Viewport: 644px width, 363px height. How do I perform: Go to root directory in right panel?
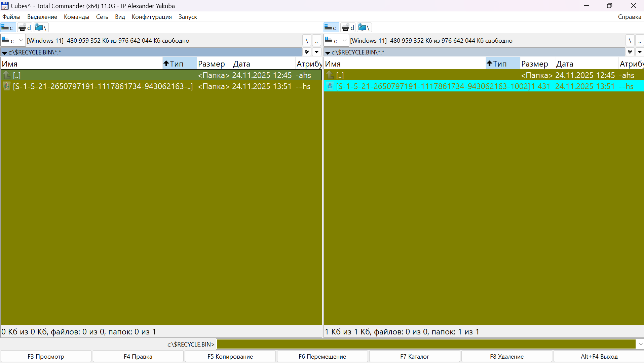[x=630, y=41]
